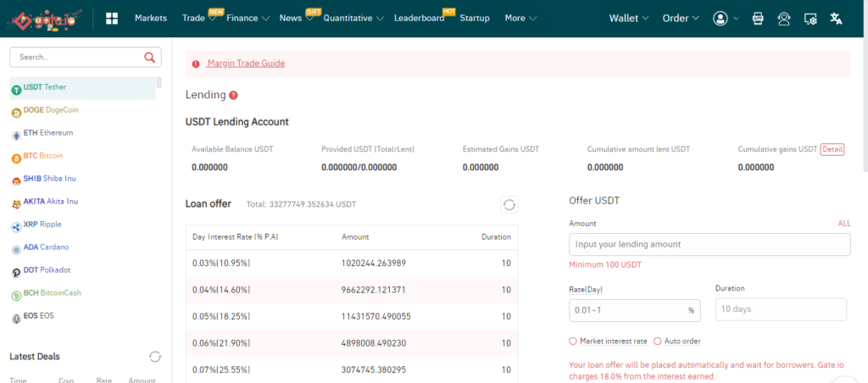Image resolution: width=868 pixels, height=383 pixels.
Task: Select the 0.06%(21.90%) loan offer row
Action: tap(352, 343)
